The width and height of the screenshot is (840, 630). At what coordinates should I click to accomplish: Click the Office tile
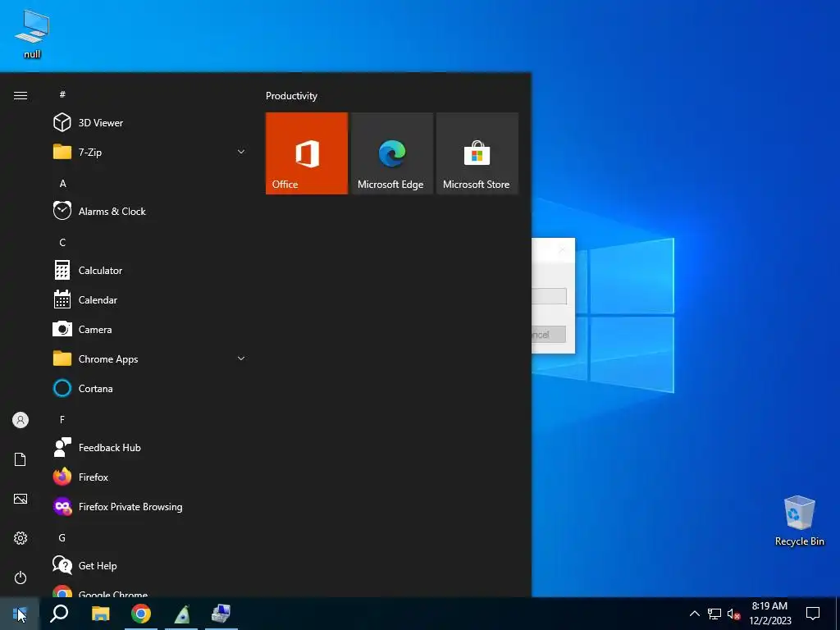(307, 153)
